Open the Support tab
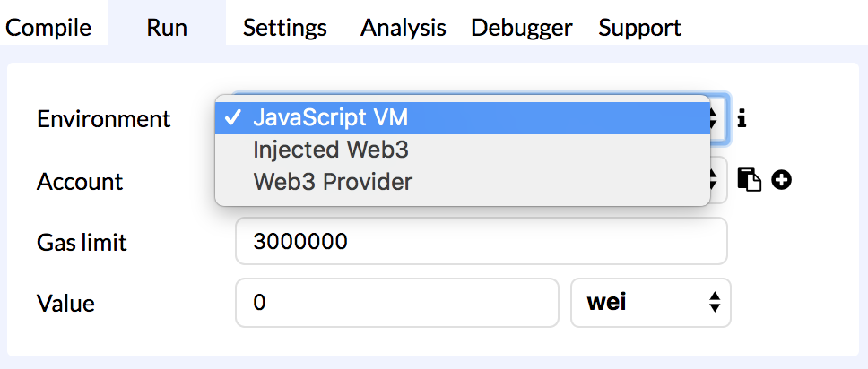The image size is (868, 369). [x=640, y=27]
